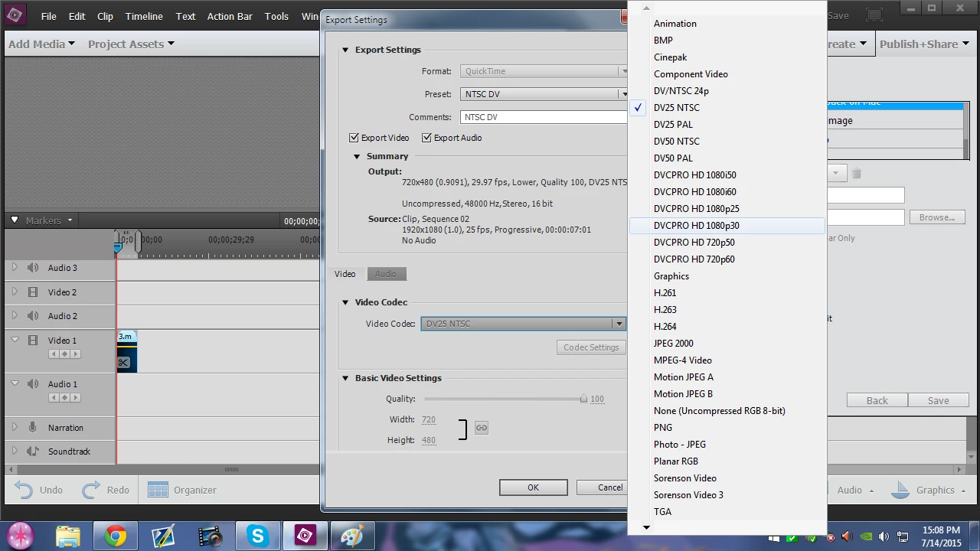The image size is (980, 551).
Task: Open the Timeline menu
Action: pyautogui.click(x=144, y=16)
